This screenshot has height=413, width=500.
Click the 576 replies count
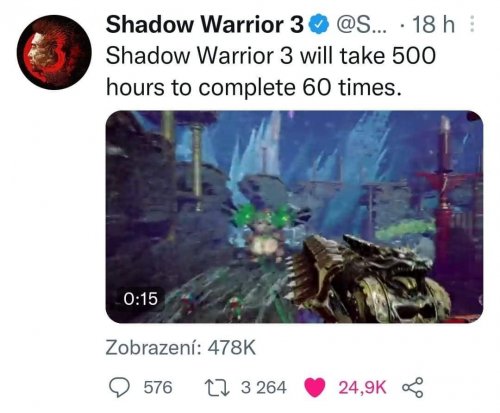pyautogui.click(x=158, y=388)
